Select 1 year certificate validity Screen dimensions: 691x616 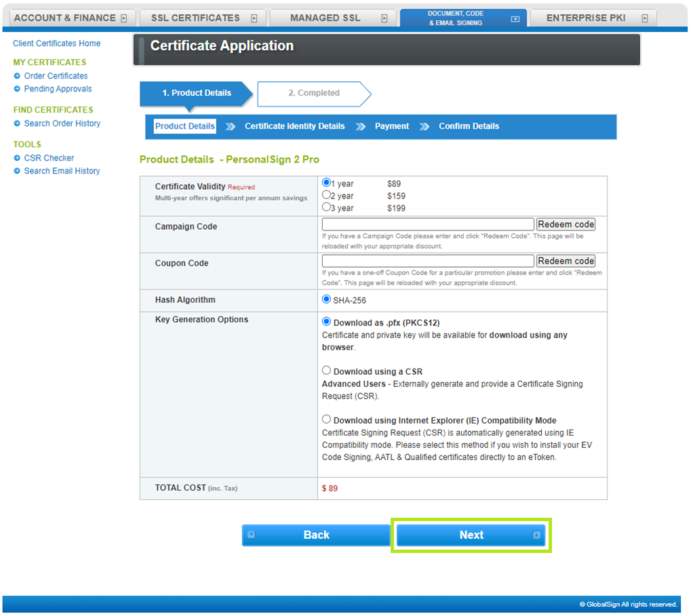(x=327, y=182)
